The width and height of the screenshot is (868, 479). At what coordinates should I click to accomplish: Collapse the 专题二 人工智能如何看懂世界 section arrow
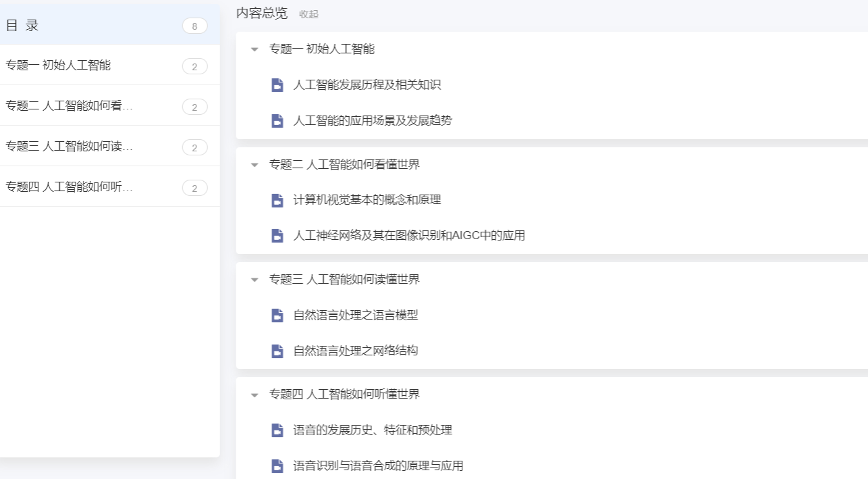[254, 164]
